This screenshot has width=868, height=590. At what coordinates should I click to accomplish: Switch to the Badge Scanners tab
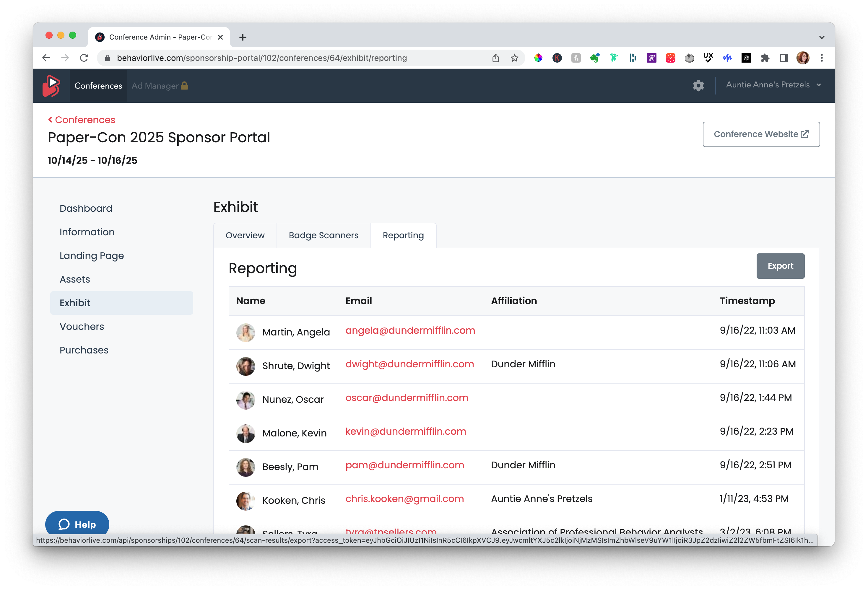[x=323, y=235]
